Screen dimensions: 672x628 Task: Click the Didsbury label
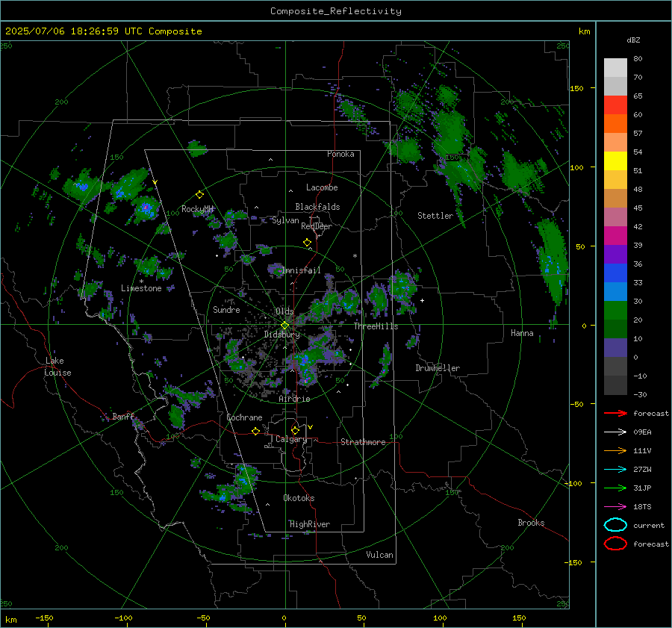pyautogui.click(x=281, y=335)
